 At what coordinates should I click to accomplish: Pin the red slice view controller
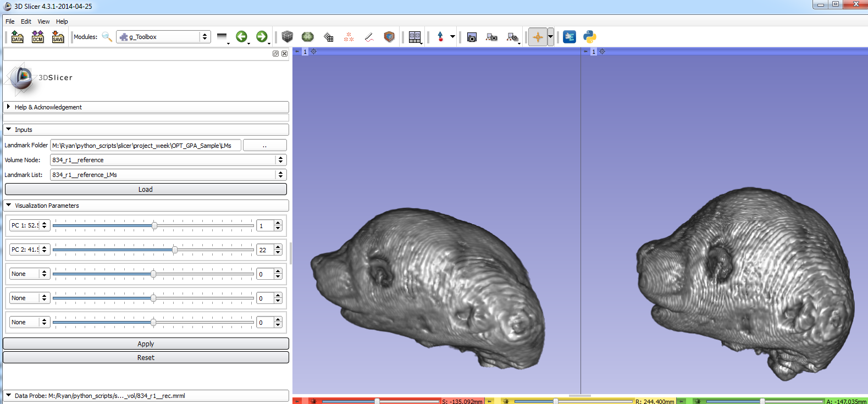pos(297,401)
